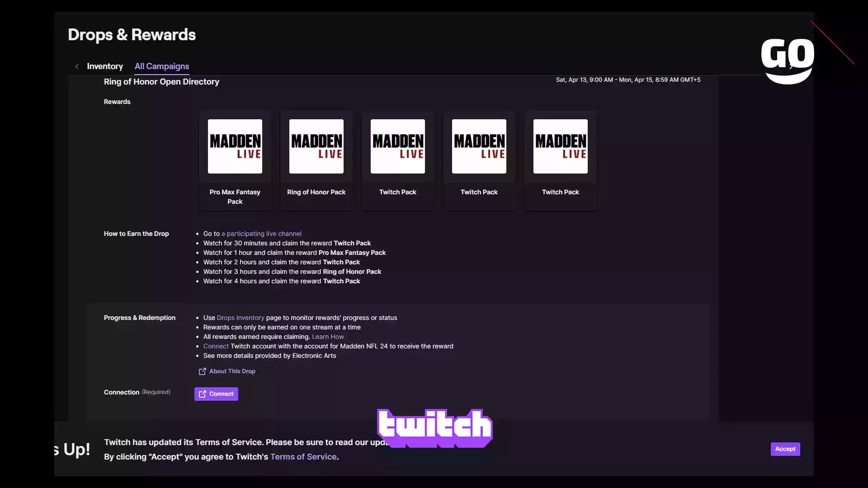Click the back chevron beside Inventory tab

click(x=77, y=66)
